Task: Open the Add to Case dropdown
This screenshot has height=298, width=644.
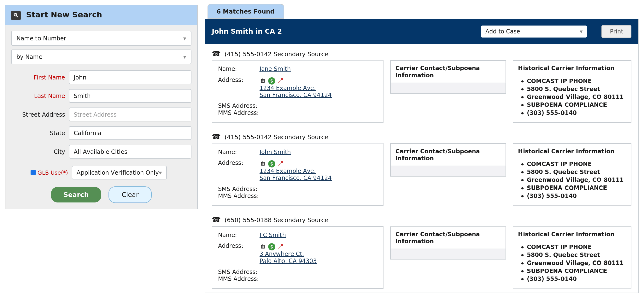Action: tap(533, 31)
